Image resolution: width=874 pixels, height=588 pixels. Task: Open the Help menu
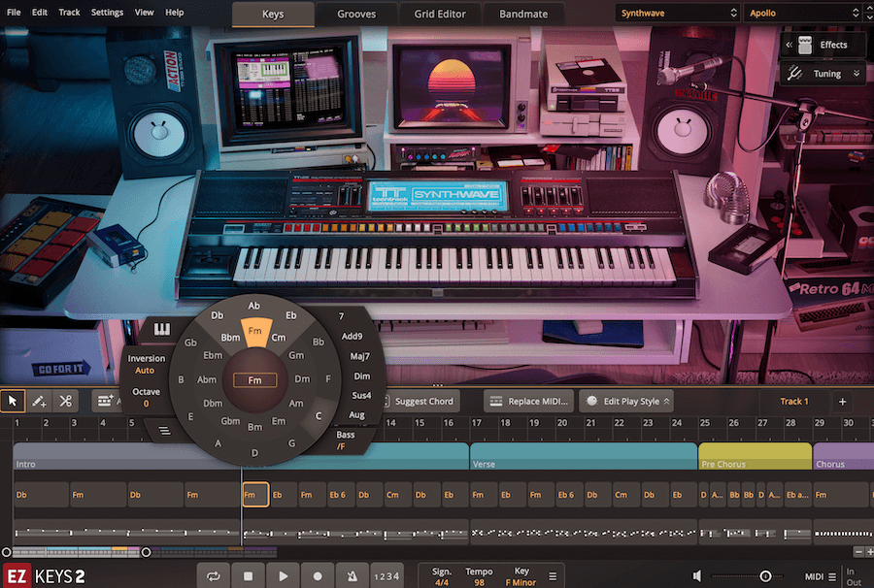175,13
